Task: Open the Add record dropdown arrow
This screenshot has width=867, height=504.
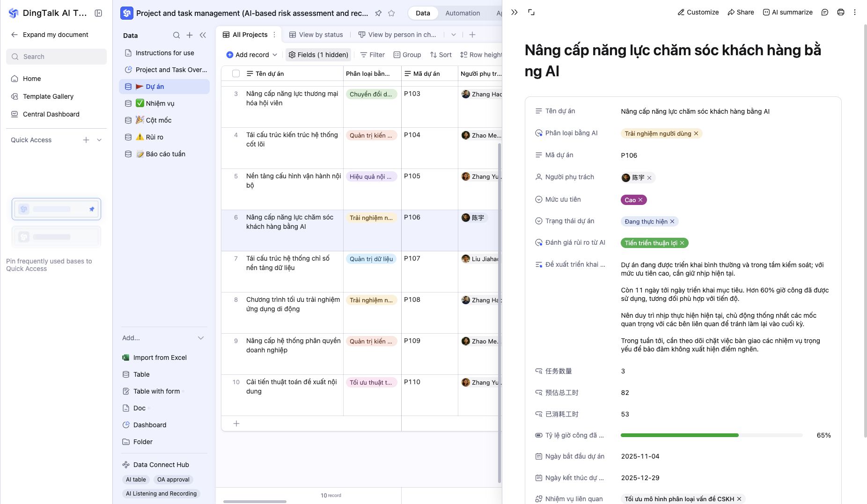Action: click(275, 55)
